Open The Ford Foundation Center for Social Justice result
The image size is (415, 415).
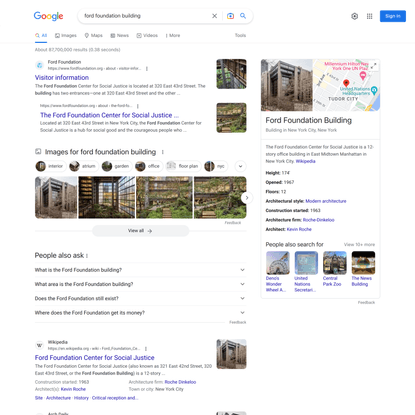109,115
